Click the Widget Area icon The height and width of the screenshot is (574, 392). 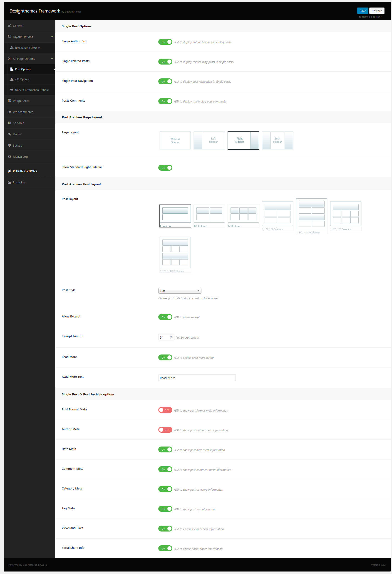point(9,100)
